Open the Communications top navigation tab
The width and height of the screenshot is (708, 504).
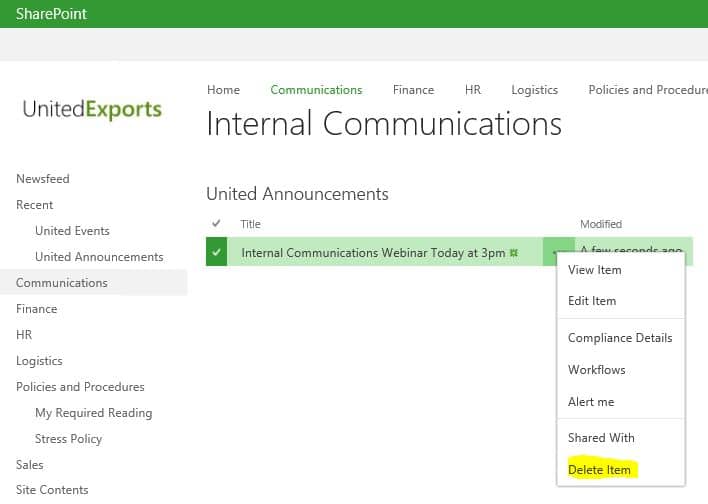pos(316,90)
